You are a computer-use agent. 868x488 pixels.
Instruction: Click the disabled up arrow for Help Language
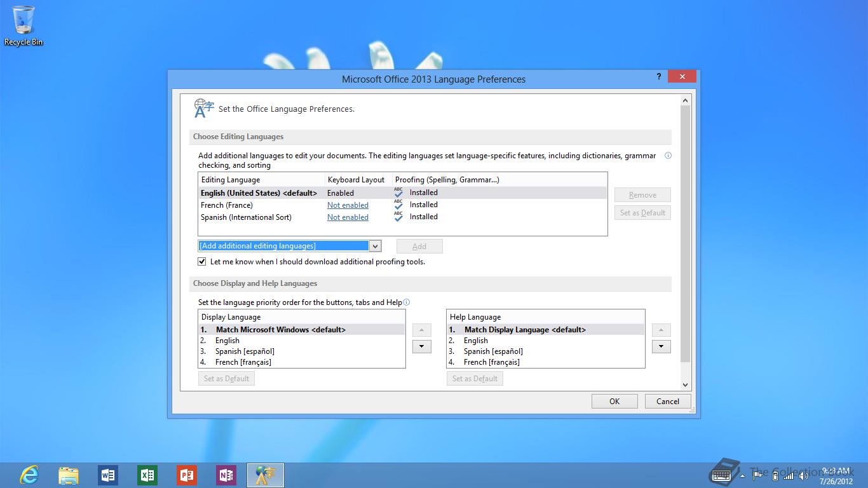[661, 330]
